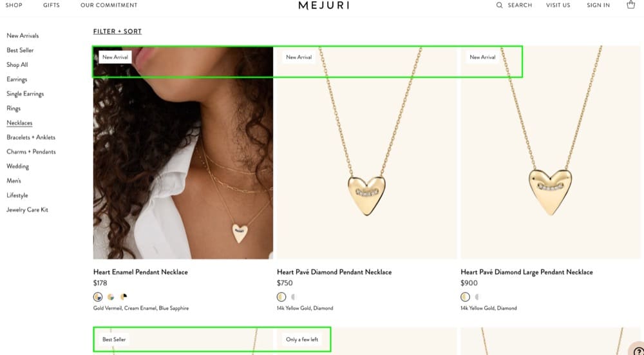644x355 pixels.
Task: Select first swatch under Heart Enamel Pendant
Action: pos(98,297)
